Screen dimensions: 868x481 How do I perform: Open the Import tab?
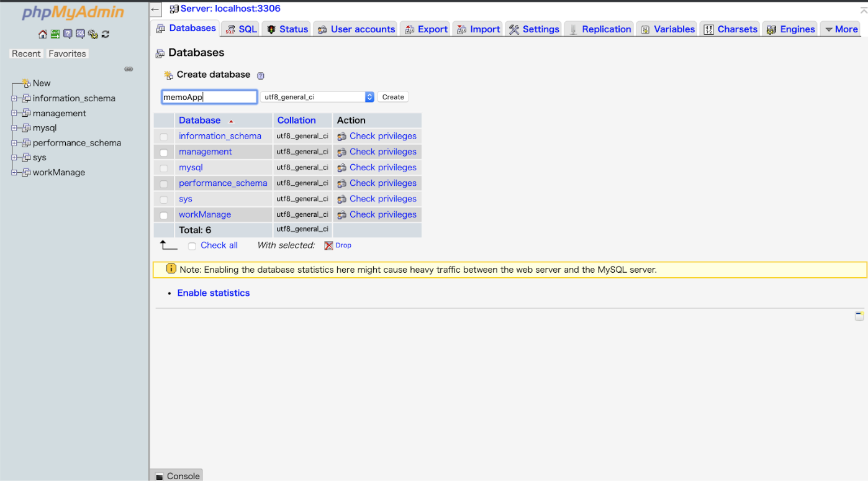(x=478, y=29)
